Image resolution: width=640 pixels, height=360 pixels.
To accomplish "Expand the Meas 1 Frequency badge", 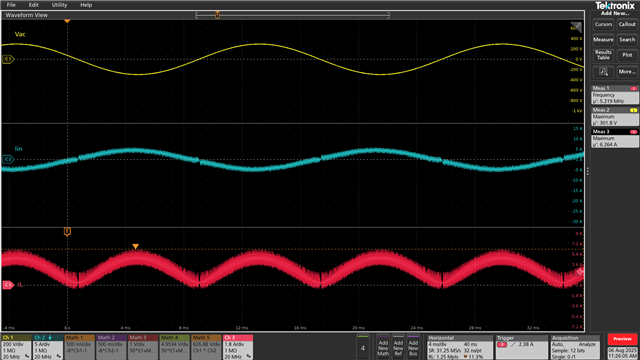I will [x=615, y=95].
